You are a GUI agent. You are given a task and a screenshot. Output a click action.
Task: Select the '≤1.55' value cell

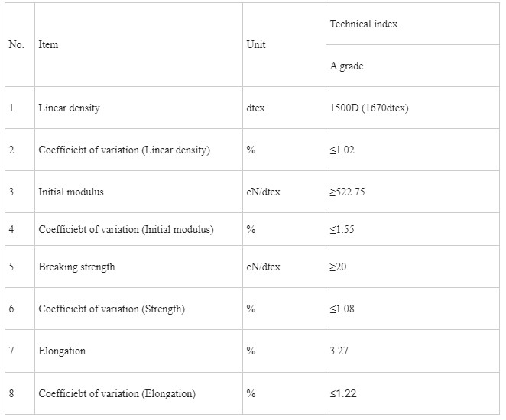tap(342, 230)
